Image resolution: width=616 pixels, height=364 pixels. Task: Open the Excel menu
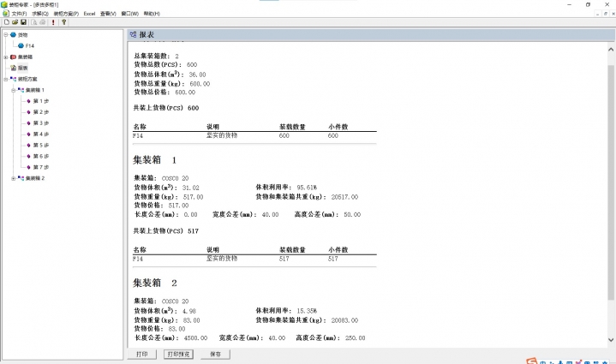[89, 14]
